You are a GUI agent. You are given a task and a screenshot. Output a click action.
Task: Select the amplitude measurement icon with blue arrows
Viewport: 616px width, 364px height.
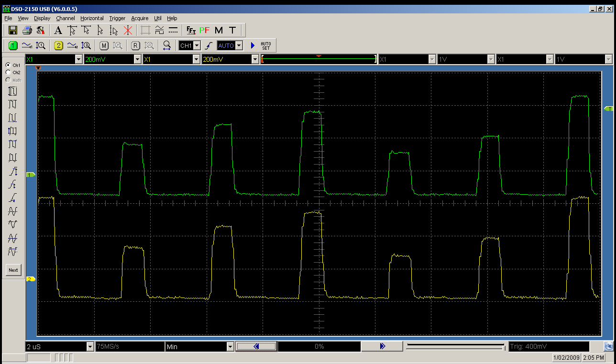pyautogui.click(x=12, y=131)
